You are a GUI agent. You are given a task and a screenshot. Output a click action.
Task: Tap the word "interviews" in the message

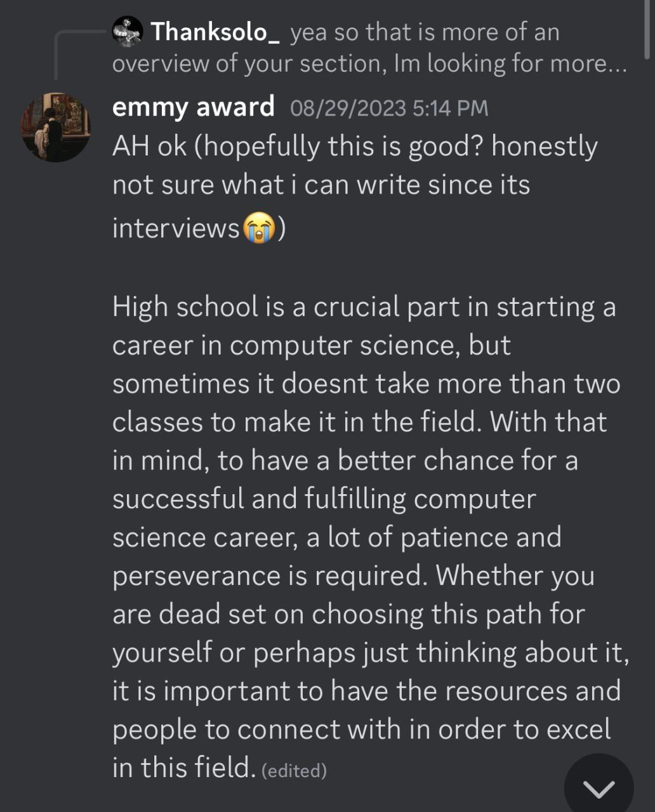click(176, 228)
